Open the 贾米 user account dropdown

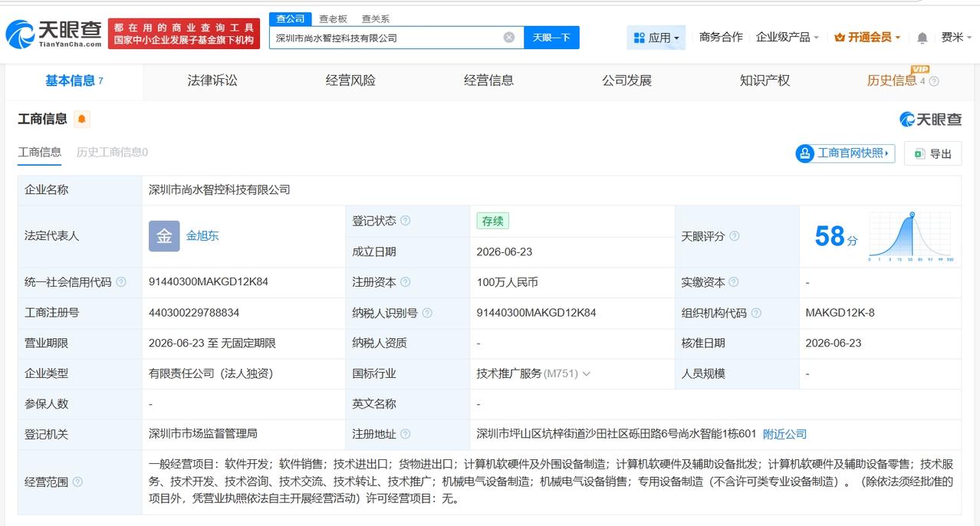[x=957, y=37]
